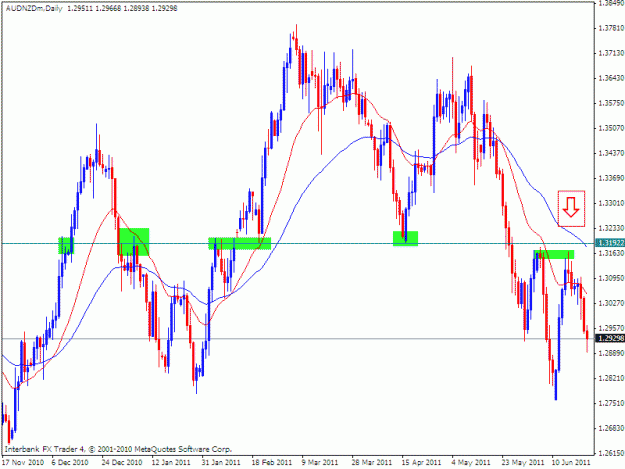Screen dimensions: 625x469
Task: Click the 23 May 2011 date label
Action: [523, 462]
